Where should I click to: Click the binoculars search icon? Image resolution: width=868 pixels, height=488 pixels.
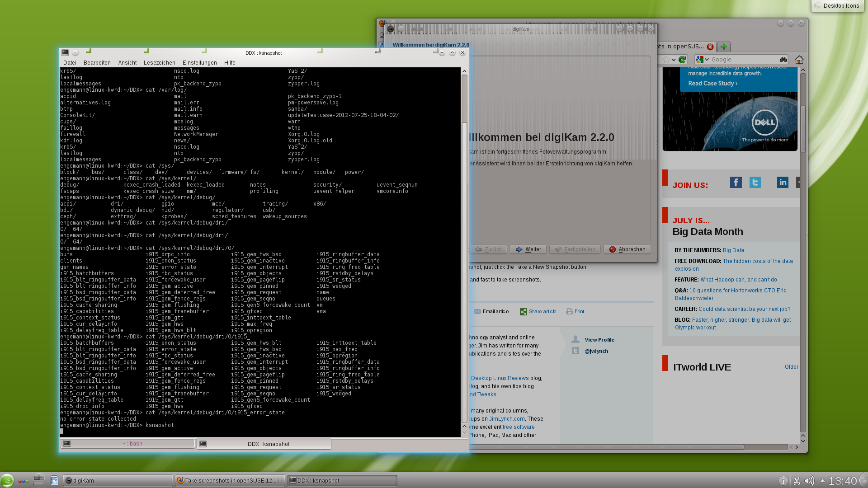pyautogui.click(x=783, y=60)
